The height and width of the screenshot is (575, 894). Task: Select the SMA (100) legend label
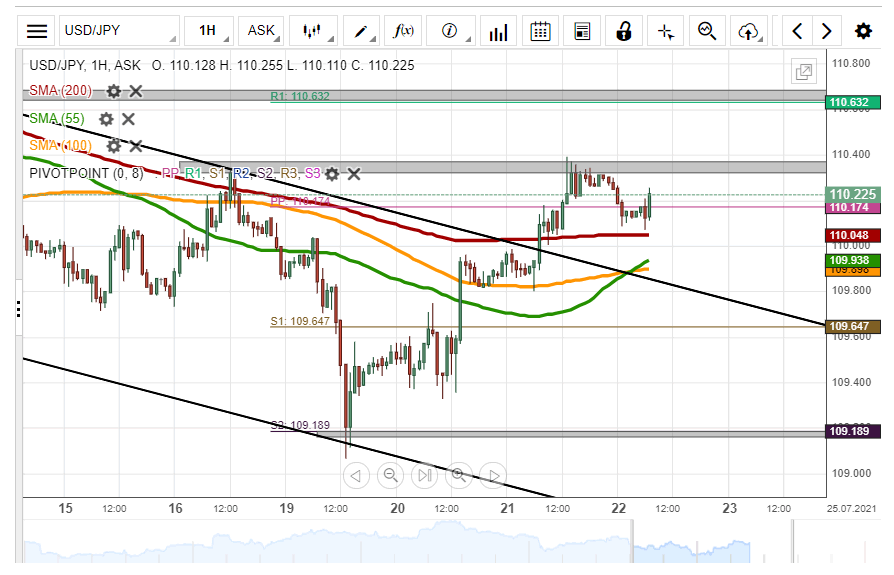point(60,146)
